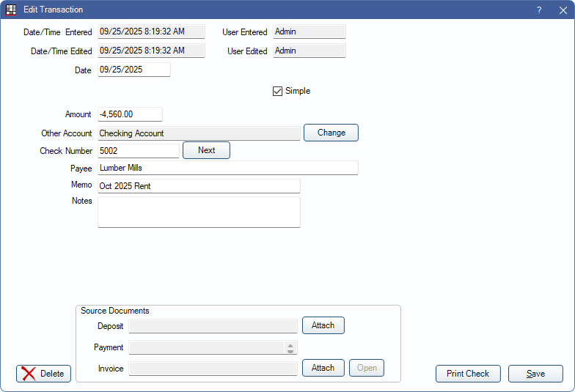Image resolution: width=575 pixels, height=392 pixels.
Task: Save the transaction
Action: 535,374
